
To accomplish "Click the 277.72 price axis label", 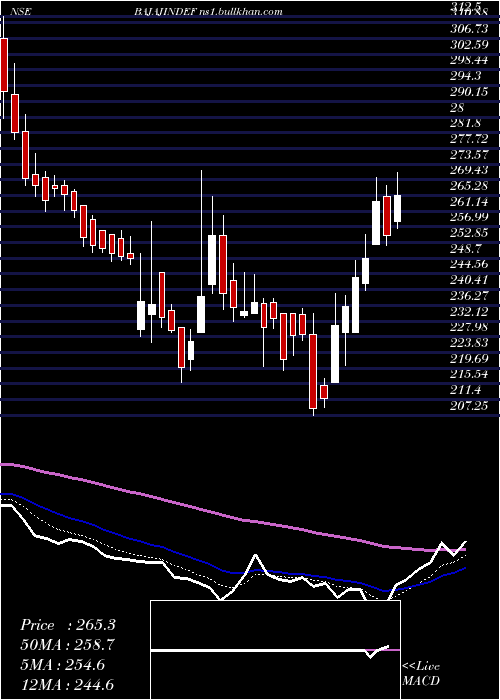I will click(x=471, y=139).
